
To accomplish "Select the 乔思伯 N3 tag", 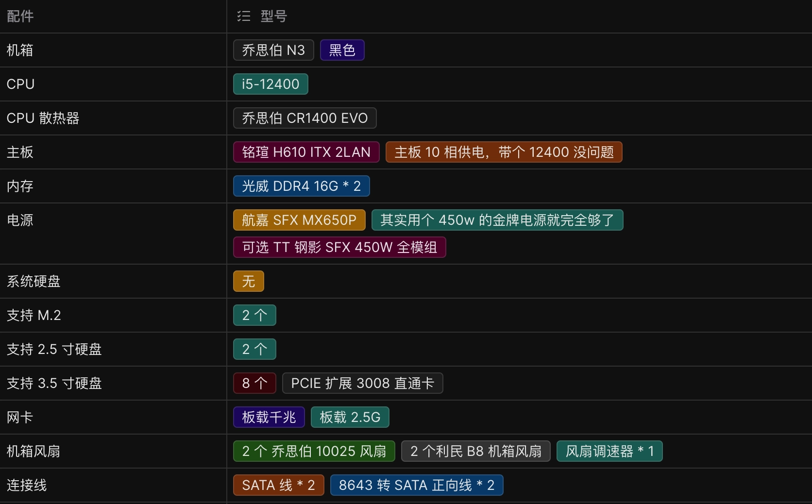I will point(273,50).
